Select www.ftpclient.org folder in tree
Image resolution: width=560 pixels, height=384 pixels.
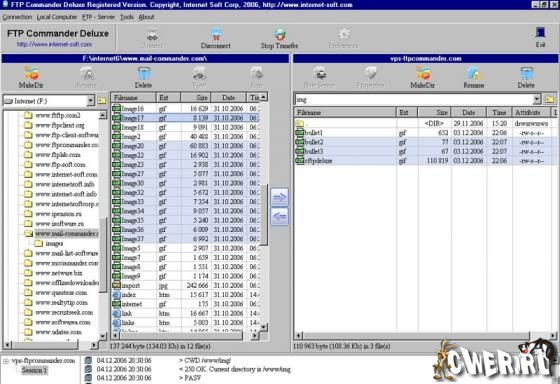coord(60,125)
